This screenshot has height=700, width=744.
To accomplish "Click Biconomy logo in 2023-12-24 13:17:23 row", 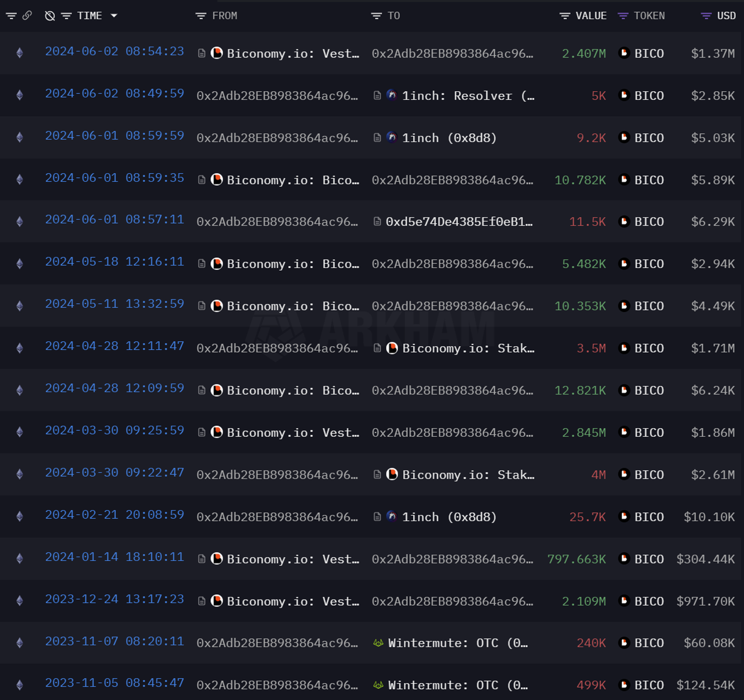I will [217, 601].
